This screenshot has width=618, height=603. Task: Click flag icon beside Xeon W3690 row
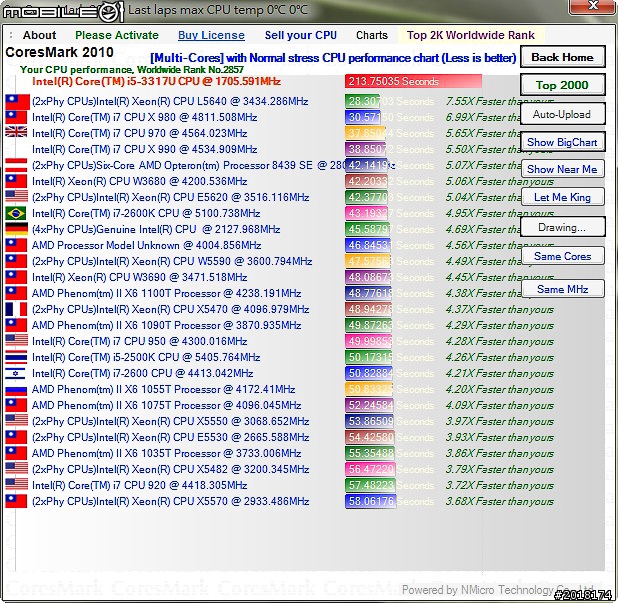coord(17,277)
